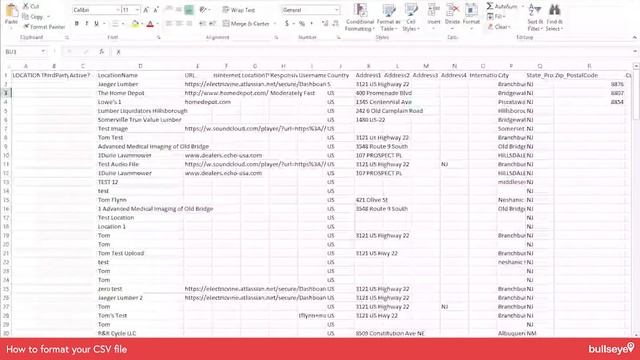The image size is (640, 360).
Task: Click into the formula bar input
Action: point(371,52)
